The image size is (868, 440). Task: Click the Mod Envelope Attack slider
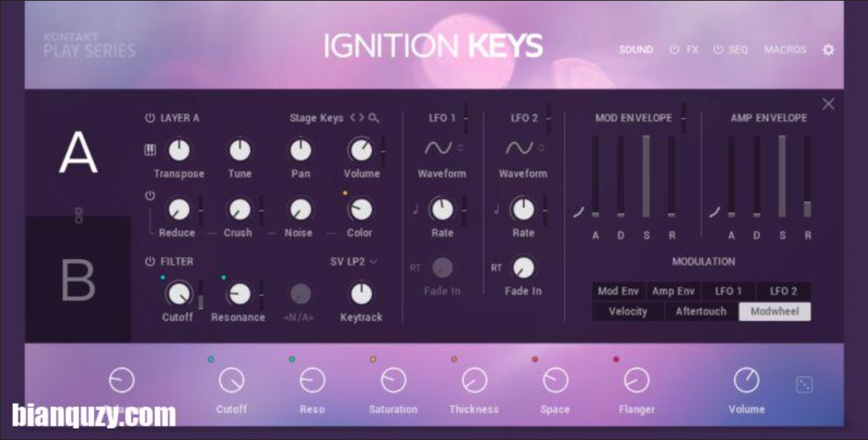pyautogui.click(x=596, y=176)
